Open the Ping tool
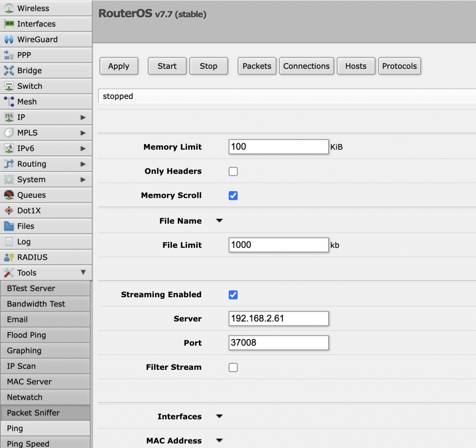476x448 pixels. pyautogui.click(x=45, y=428)
